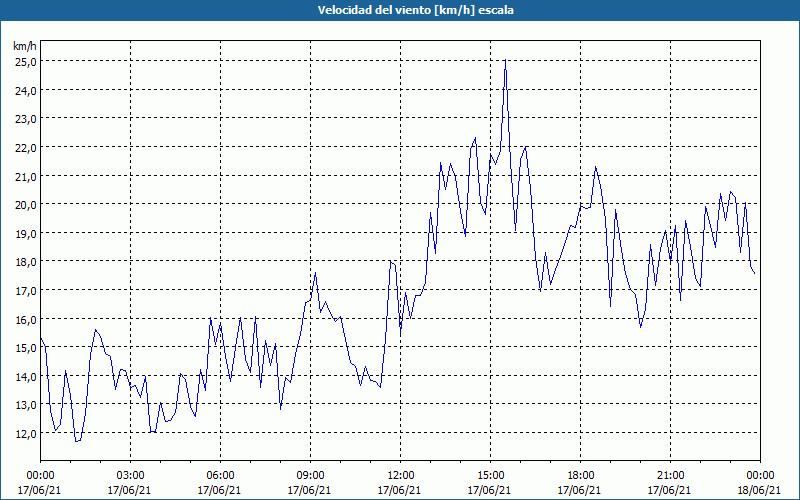Select the '21:00' x-axis time label
This screenshot has height=500, width=800.
click(x=670, y=476)
